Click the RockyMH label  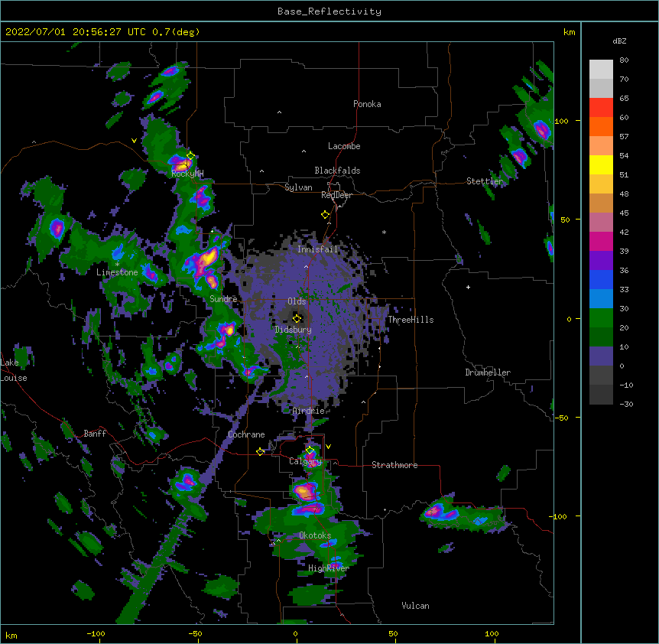coord(187,174)
